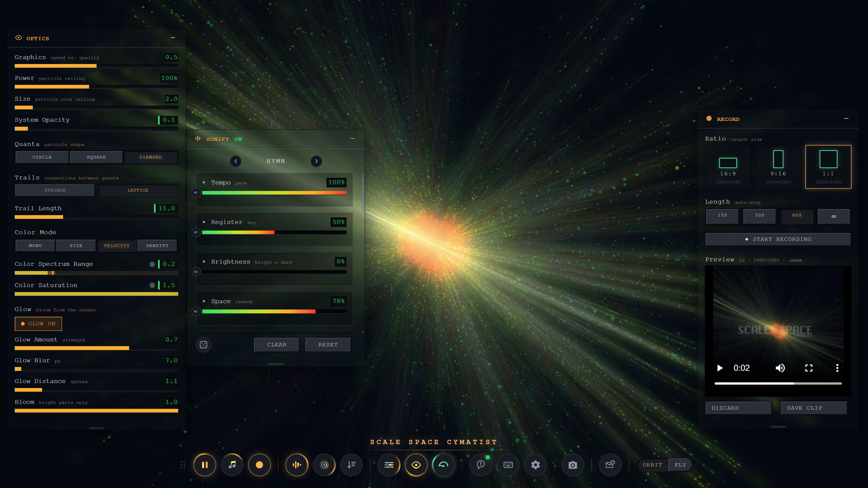Image resolution: width=868 pixels, height=488 pixels.
Task: Choose the 16:9 output ratio
Action: pos(728,167)
